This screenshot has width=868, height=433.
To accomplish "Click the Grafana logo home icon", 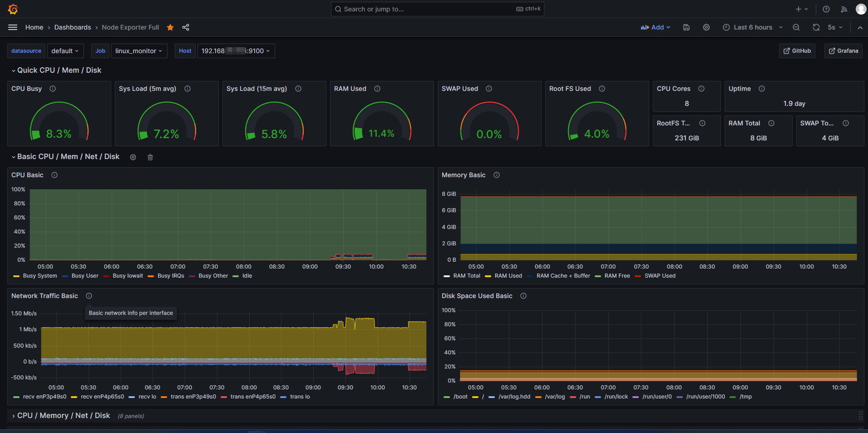I will (x=13, y=9).
